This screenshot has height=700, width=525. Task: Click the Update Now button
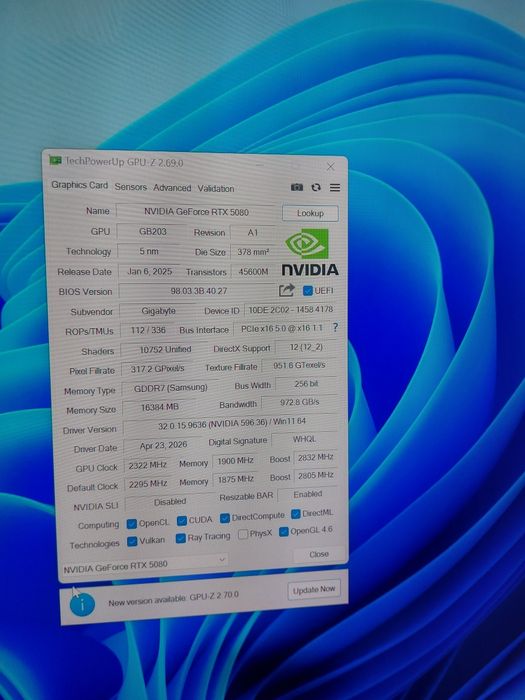point(314,589)
